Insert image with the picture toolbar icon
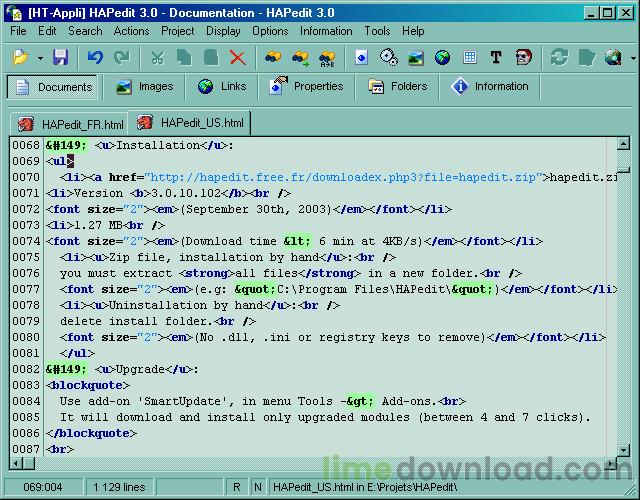640x500 pixels. point(416,58)
